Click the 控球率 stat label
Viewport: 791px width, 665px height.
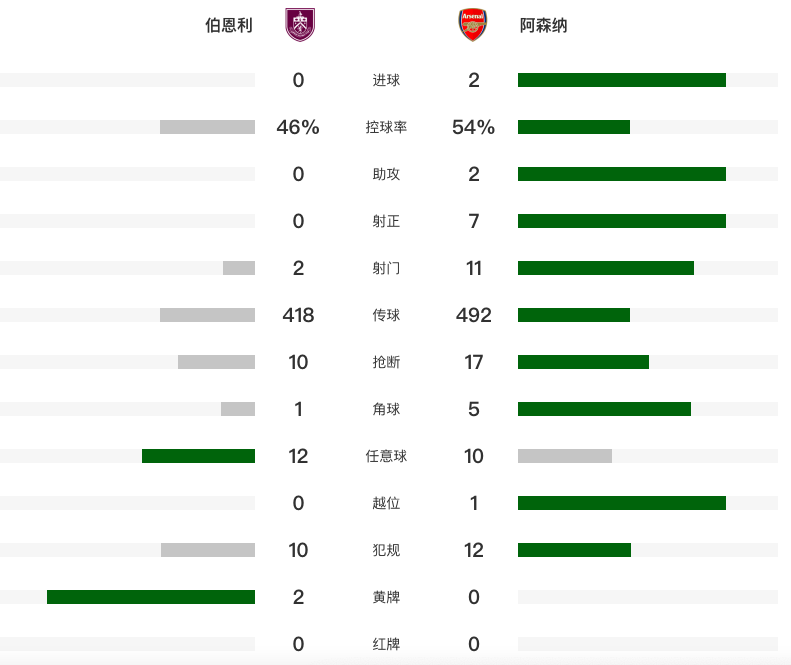[386, 127]
